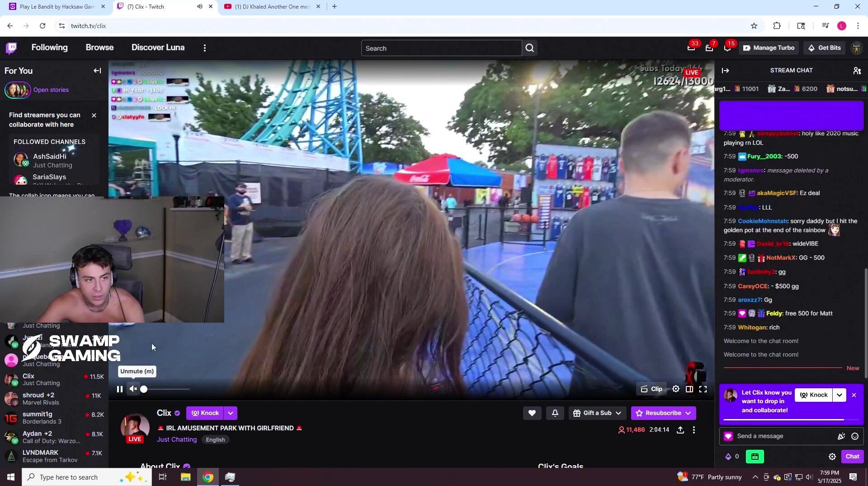Viewport: 868px width, 486px height.
Task: Collapse the stream chat panel
Action: tap(725, 71)
